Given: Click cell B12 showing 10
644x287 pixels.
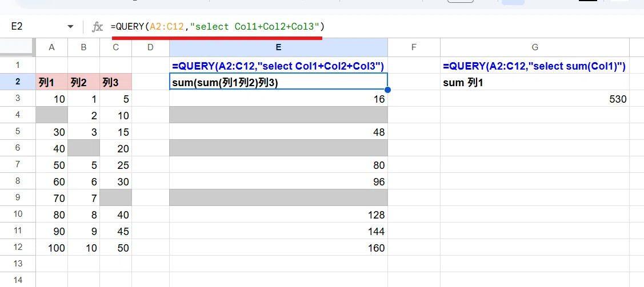Looking at the screenshot, I should pyautogui.click(x=84, y=247).
